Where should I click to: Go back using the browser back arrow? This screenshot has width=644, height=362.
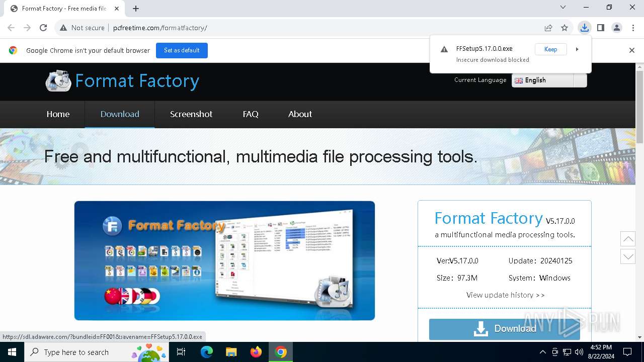coord(11,28)
